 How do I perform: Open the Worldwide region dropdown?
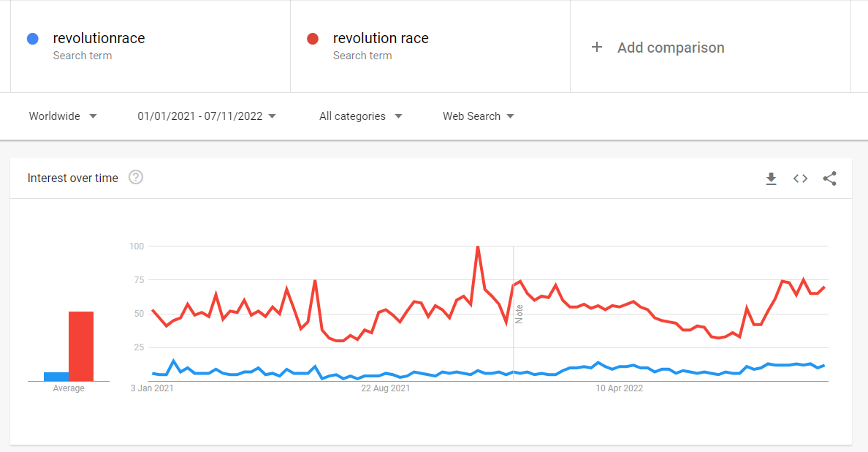point(63,116)
